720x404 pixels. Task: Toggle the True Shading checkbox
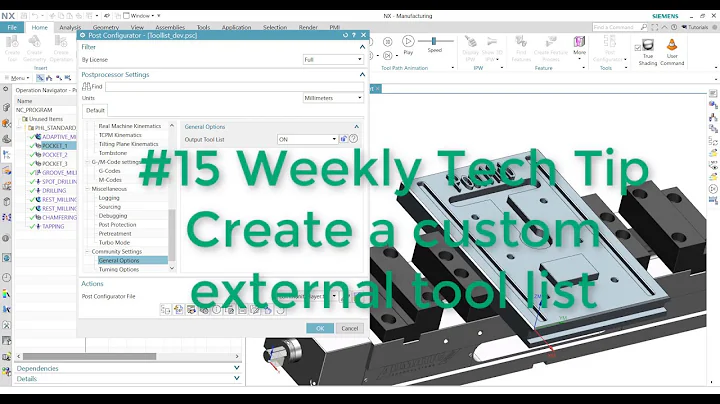pyautogui.click(x=637, y=48)
